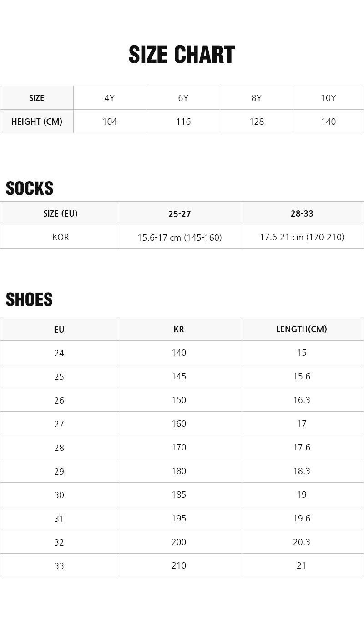This screenshot has height=637, width=364.
Task: Click the 15.6-17 cm (145-160) cell
Action: click(x=180, y=237)
